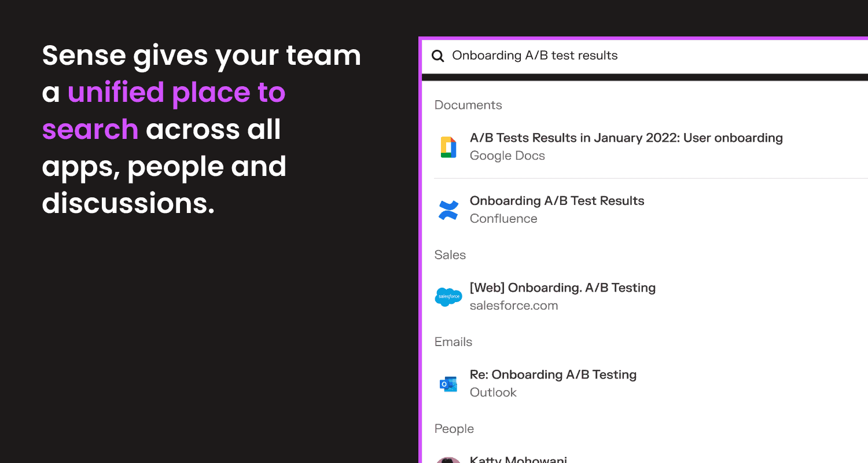This screenshot has height=463, width=868.
Task: Open '[Web] Onboarding. A/B Testing' sales result
Action: click(562, 288)
